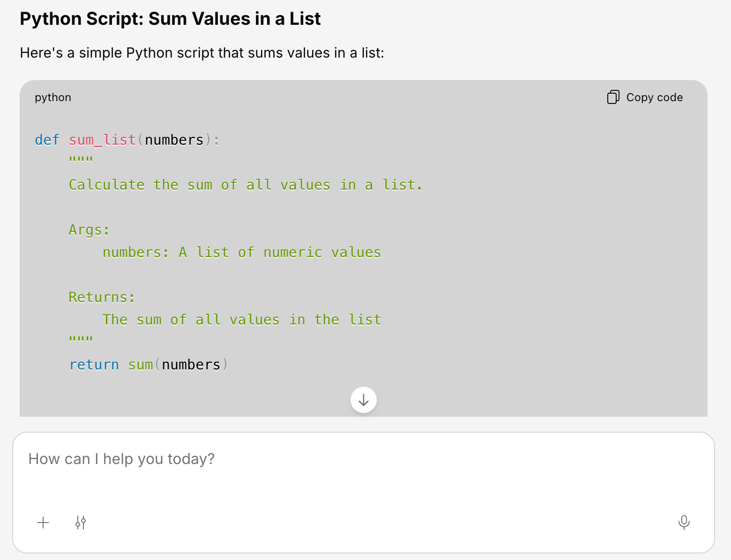Click the 'Calculate the sum of all values' line

246,185
